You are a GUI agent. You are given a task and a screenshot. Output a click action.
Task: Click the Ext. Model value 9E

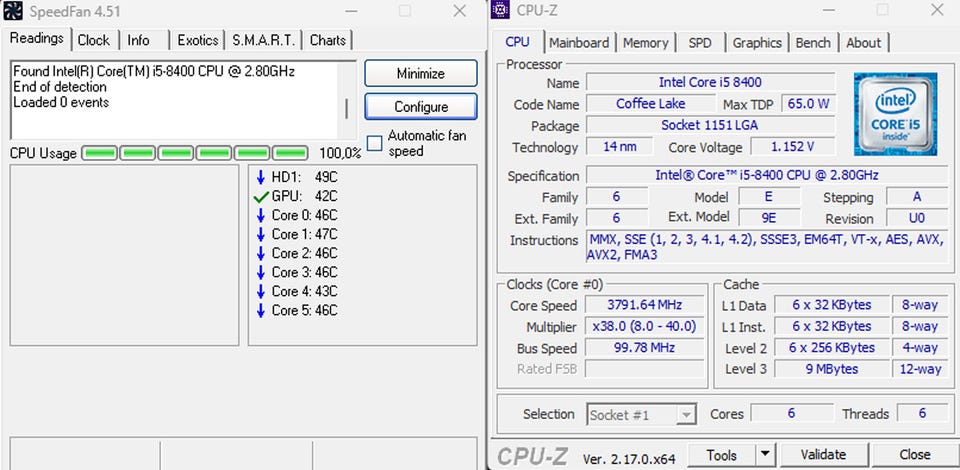pyautogui.click(x=768, y=218)
